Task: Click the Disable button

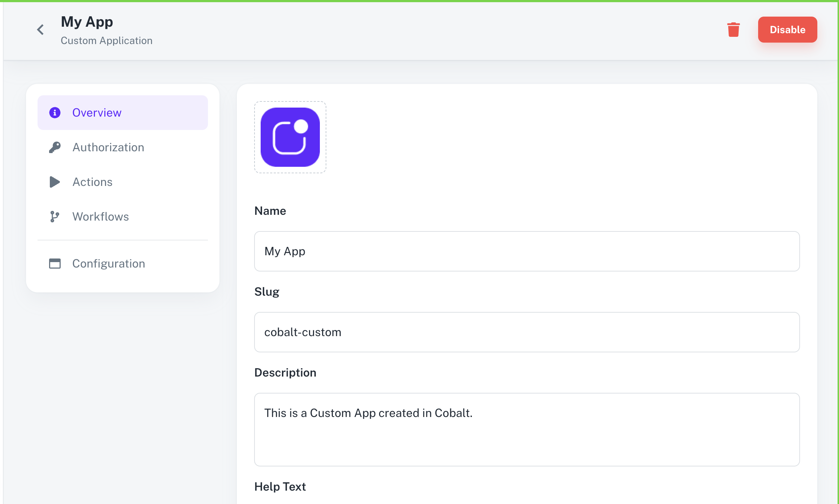Action: [x=787, y=30]
